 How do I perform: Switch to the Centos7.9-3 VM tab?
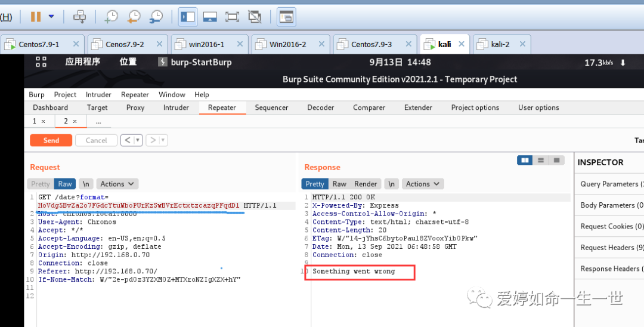371,44
